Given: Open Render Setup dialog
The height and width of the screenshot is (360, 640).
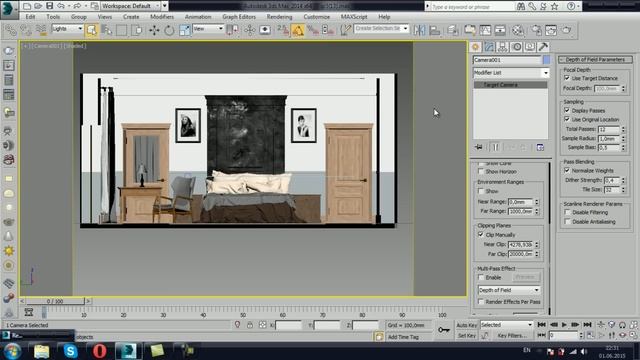Looking at the screenshot, I should coord(536,30).
